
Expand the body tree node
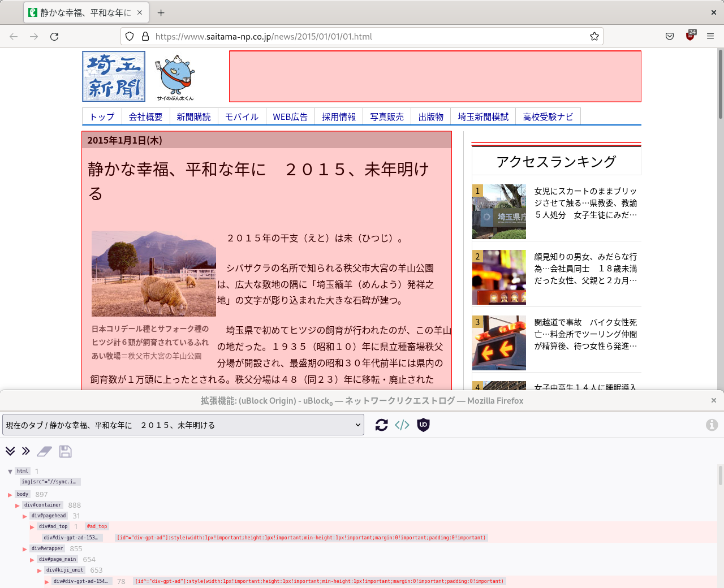pos(10,495)
